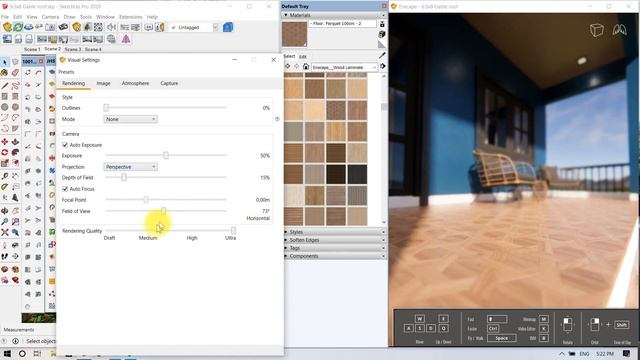Click the cube view icon in Enscape window

pos(596,30)
